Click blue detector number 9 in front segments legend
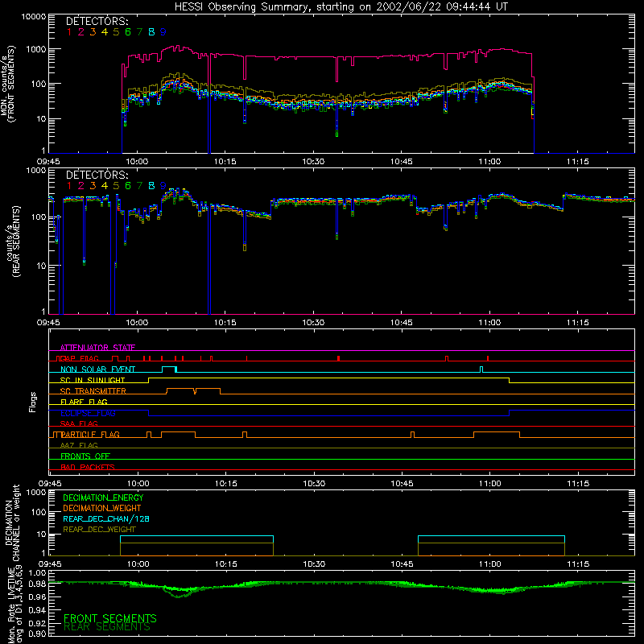644x644 pixels. pos(163,32)
